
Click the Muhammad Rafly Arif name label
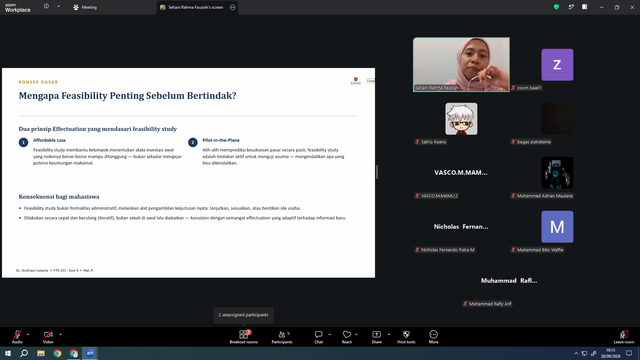(x=487, y=304)
